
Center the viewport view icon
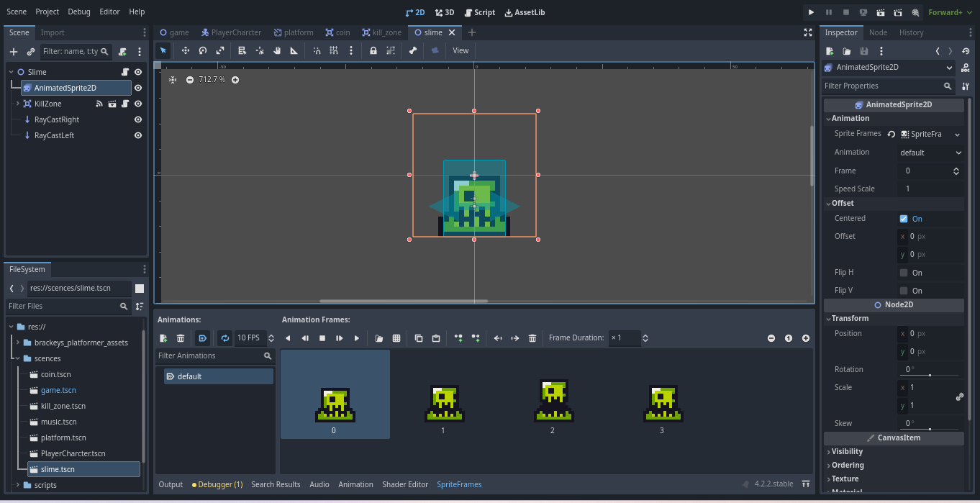coord(173,79)
